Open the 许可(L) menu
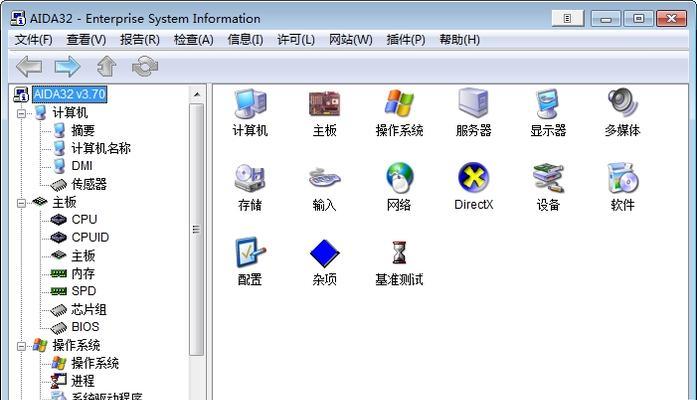 click(x=296, y=40)
